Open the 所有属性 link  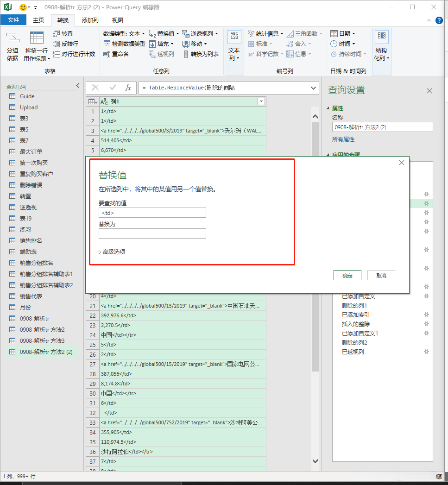pyautogui.click(x=343, y=139)
